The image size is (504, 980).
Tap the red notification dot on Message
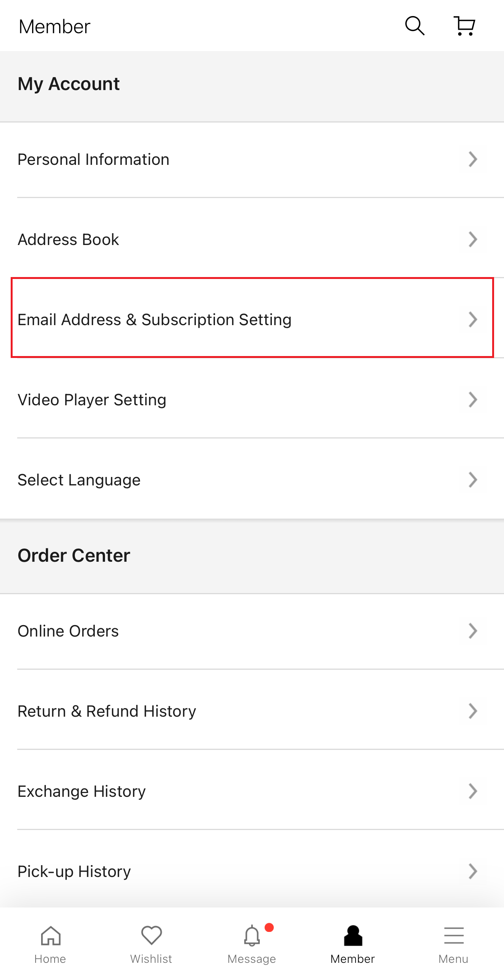point(269,927)
